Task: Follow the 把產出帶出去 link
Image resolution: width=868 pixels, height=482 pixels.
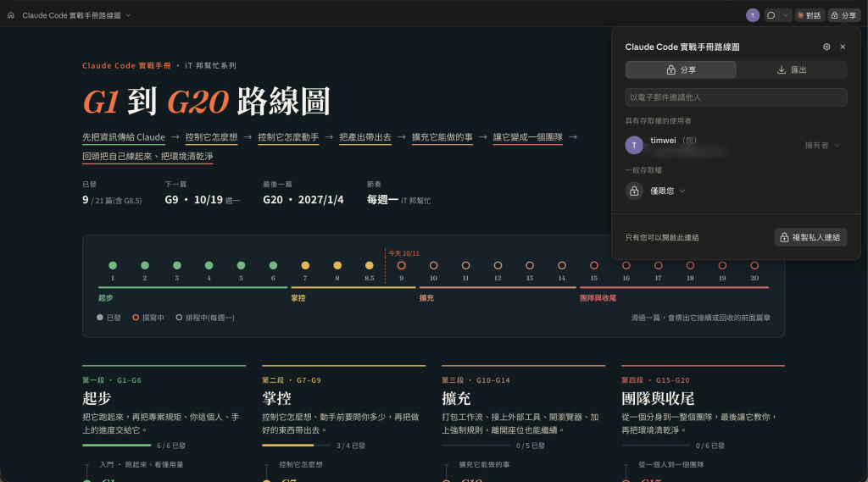Action: pyautogui.click(x=365, y=137)
